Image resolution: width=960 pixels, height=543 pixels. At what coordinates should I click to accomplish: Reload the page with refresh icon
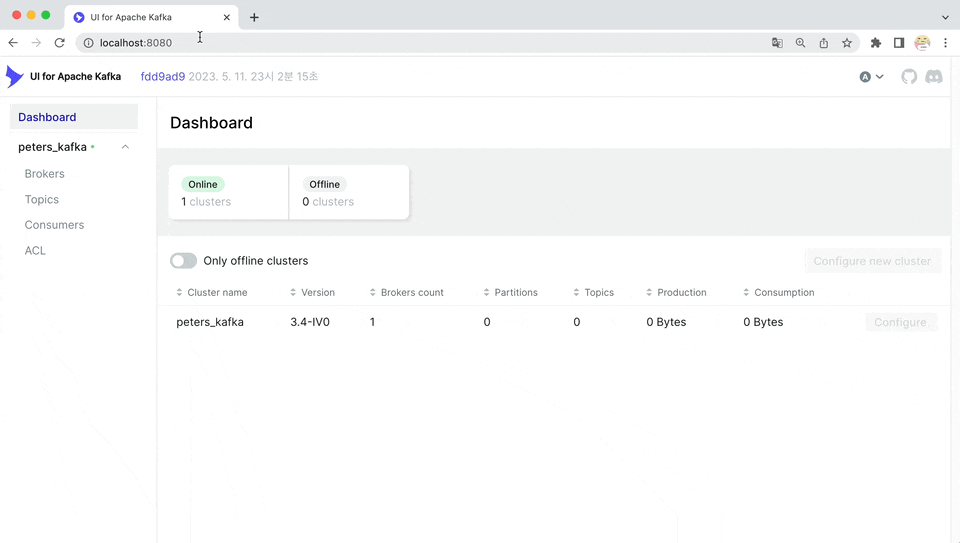tap(59, 43)
